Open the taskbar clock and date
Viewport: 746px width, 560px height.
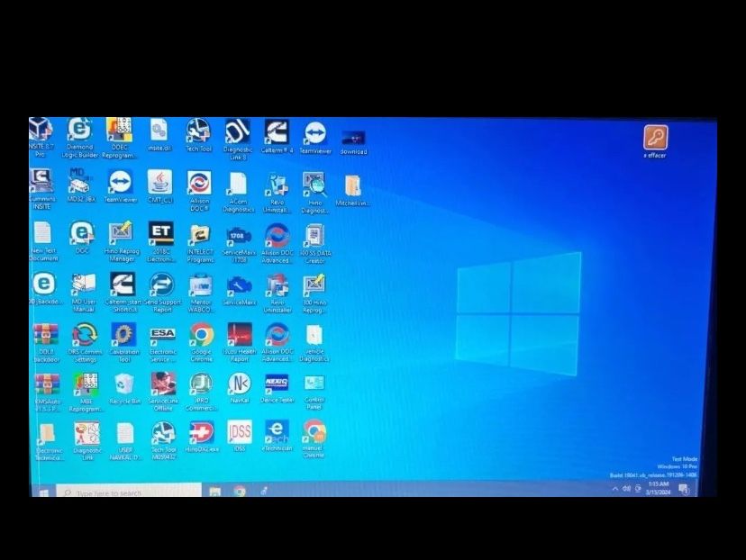click(658, 489)
